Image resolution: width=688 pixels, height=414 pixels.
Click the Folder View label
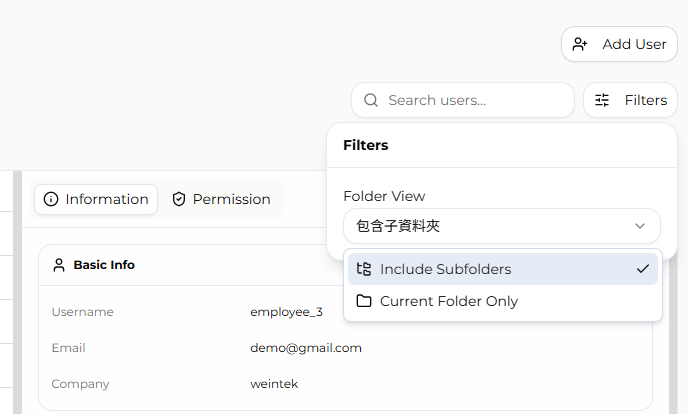pos(384,196)
